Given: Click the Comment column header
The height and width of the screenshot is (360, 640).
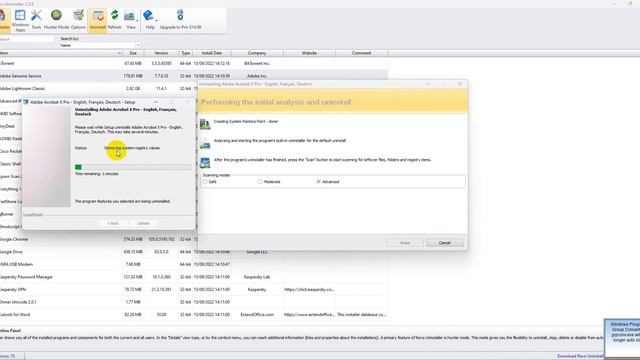Looking at the screenshot, I should pos(361,53).
